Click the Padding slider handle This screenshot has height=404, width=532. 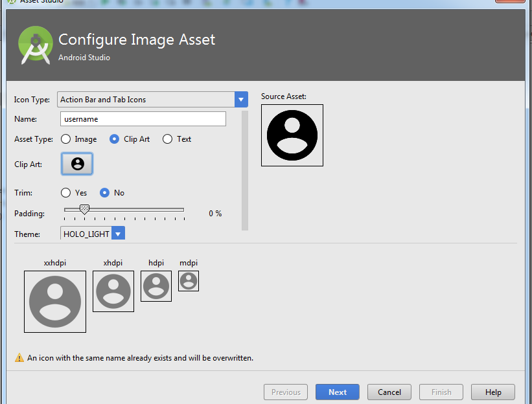tap(84, 209)
